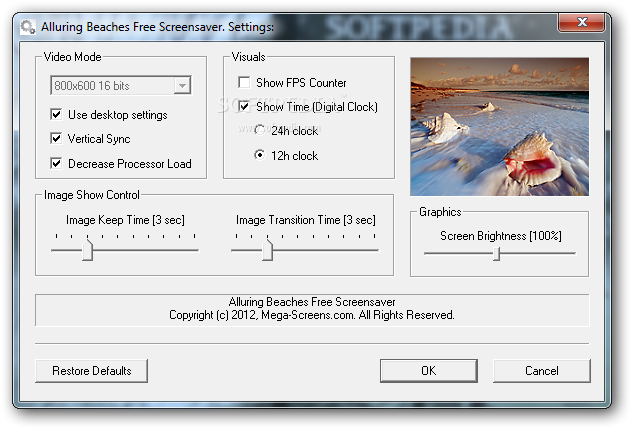Screen dimensions: 632x429
Task: Click the Image Transition Time slider handle
Action: click(267, 250)
